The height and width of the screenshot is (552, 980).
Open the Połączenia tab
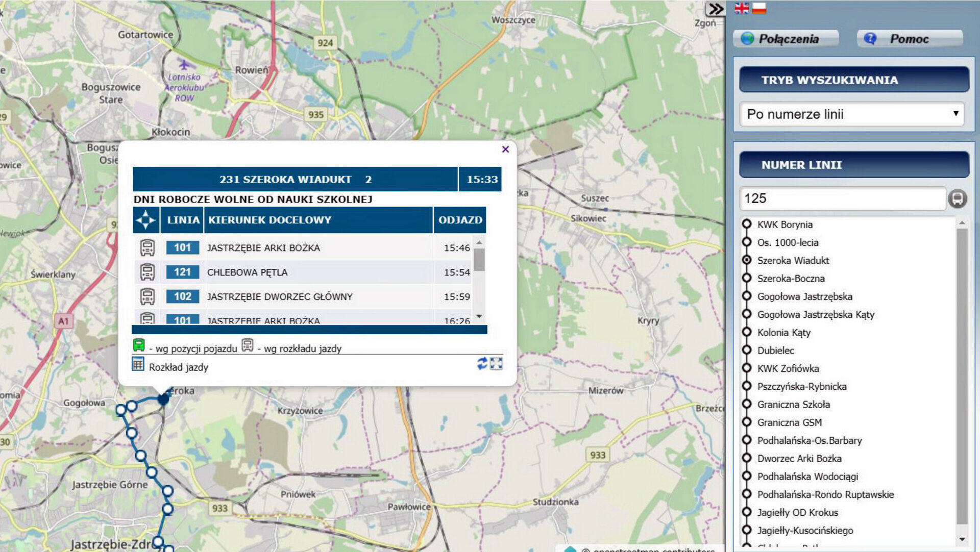coord(786,39)
